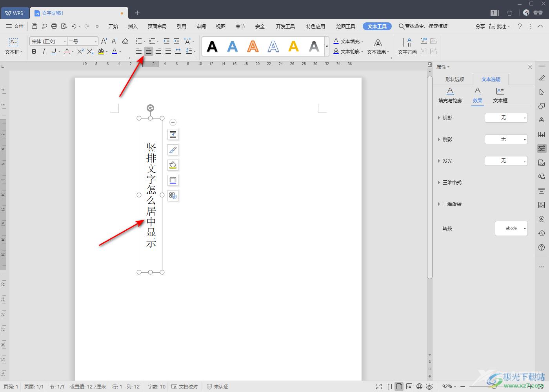Enter full screen from the status bar
The image size is (549, 392).
point(378,387)
